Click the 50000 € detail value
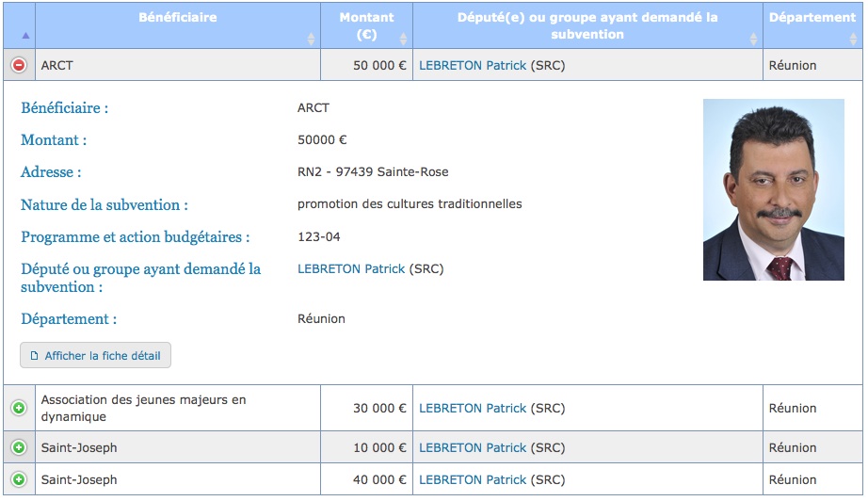Screen dimensions: 868x501 [x=322, y=140]
